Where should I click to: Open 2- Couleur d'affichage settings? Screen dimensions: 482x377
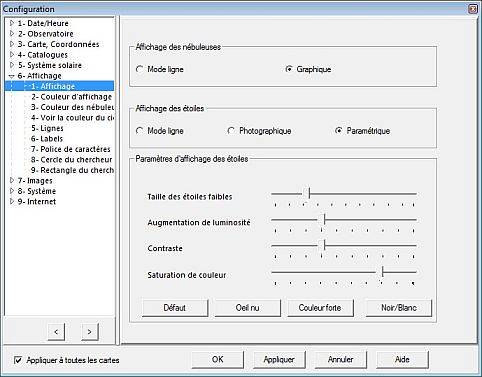coord(72,97)
